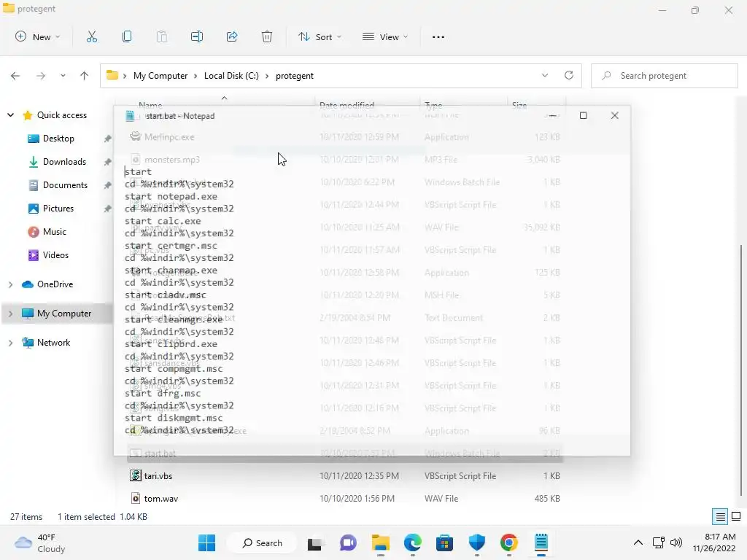The height and width of the screenshot is (560, 747).
Task: Expand the My Computer tree node
Action: pyautogui.click(x=10, y=314)
